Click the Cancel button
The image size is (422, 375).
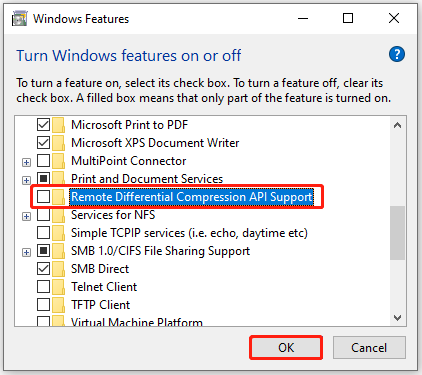(x=369, y=348)
